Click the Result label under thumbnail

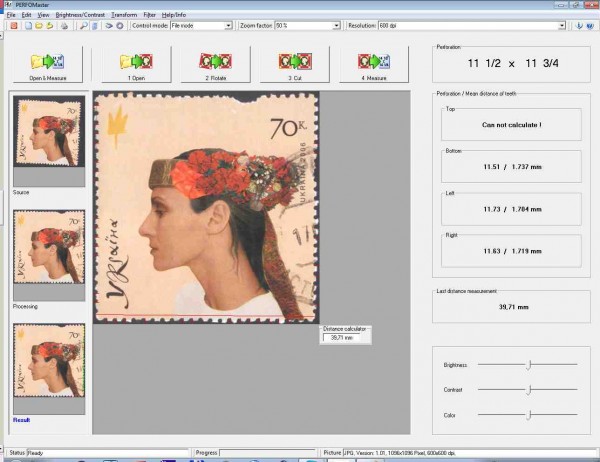tap(21, 420)
